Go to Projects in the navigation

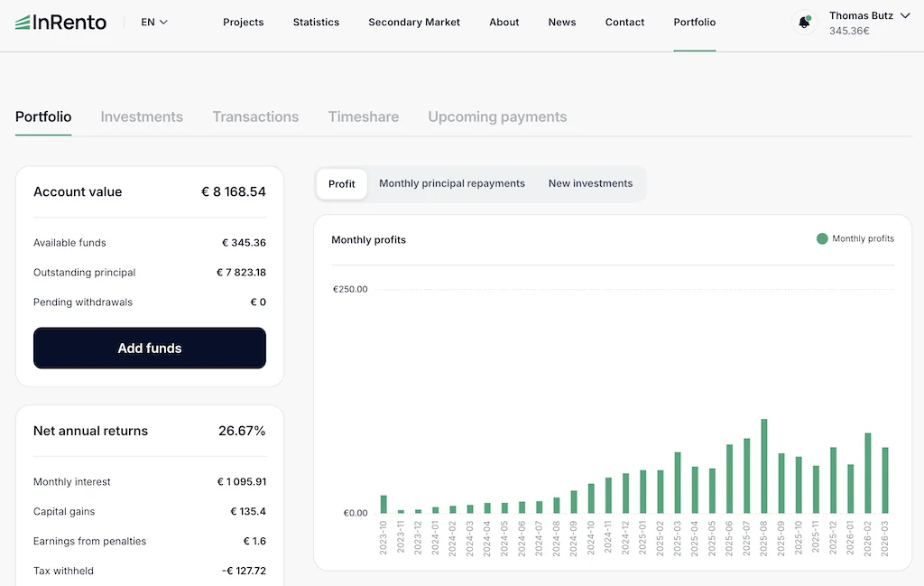(244, 23)
